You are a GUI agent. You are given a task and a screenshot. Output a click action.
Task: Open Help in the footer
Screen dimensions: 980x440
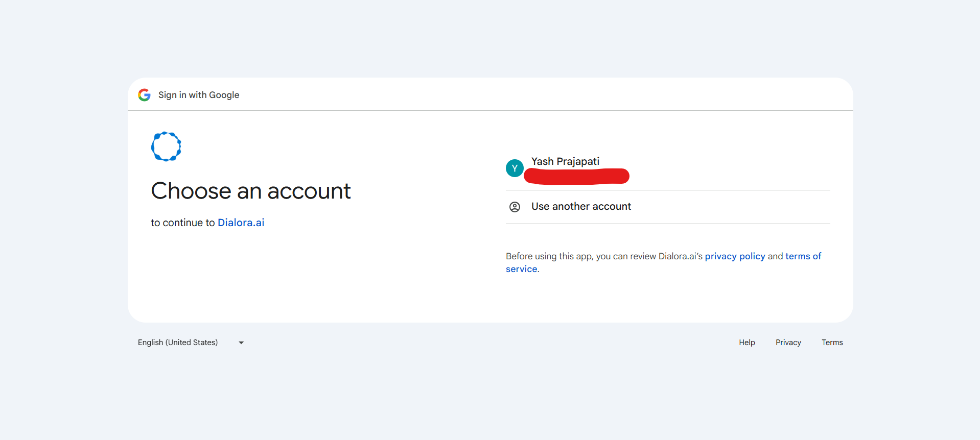[746, 343]
